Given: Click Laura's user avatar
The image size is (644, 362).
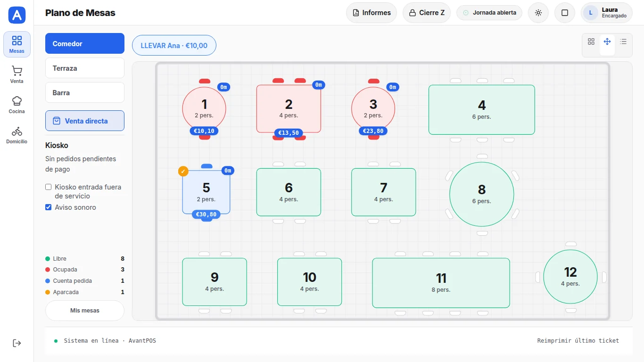Looking at the screenshot, I should (x=591, y=13).
